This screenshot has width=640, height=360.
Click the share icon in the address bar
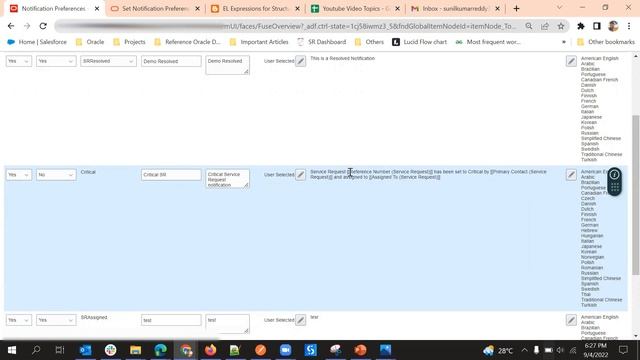pyautogui.click(x=545, y=26)
